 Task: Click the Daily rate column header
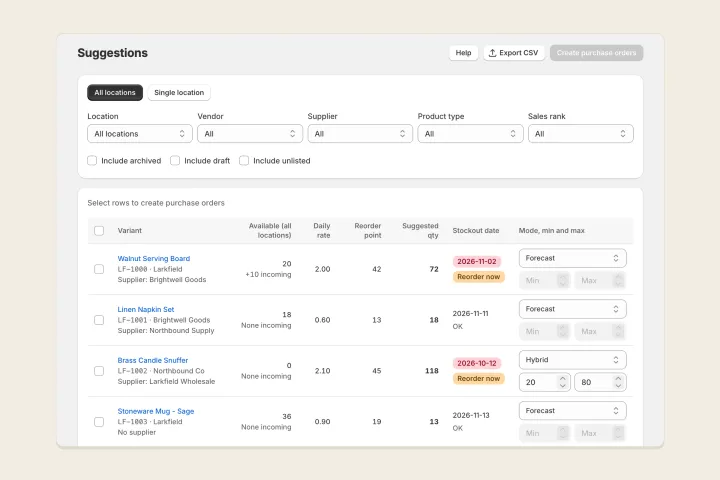pos(322,231)
